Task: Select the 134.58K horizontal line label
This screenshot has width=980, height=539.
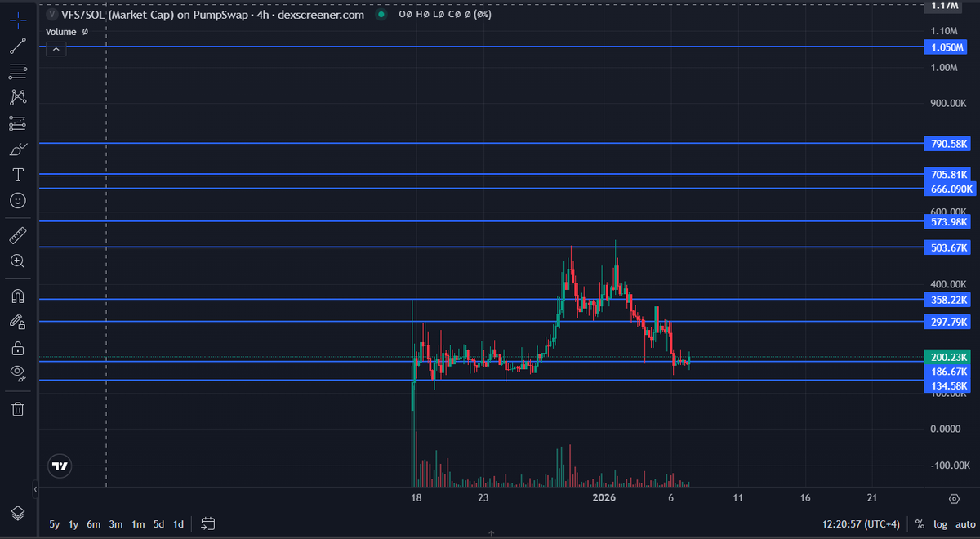Action: (947, 385)
